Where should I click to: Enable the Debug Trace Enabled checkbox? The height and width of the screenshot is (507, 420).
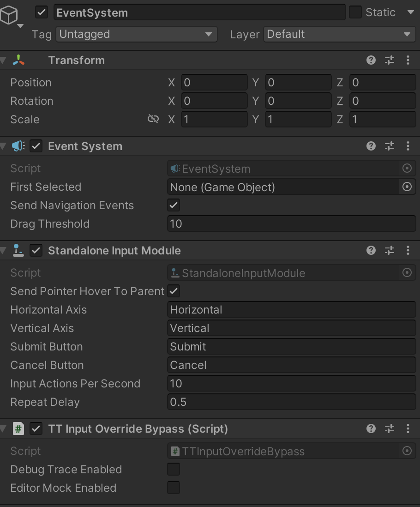pos(174,470)
